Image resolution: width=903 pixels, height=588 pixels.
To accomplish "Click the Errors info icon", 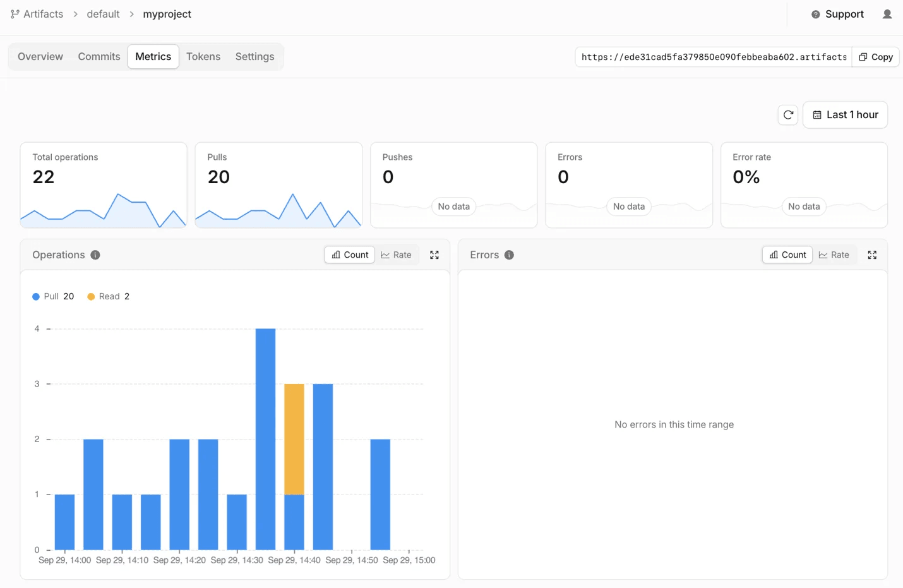I will point(509,255).
